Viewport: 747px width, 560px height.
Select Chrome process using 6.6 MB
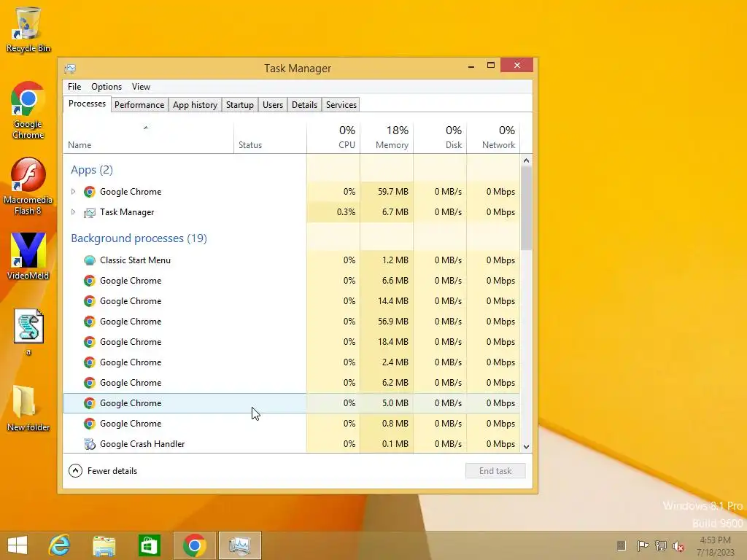pyautogui.click(x=292, y=281)
